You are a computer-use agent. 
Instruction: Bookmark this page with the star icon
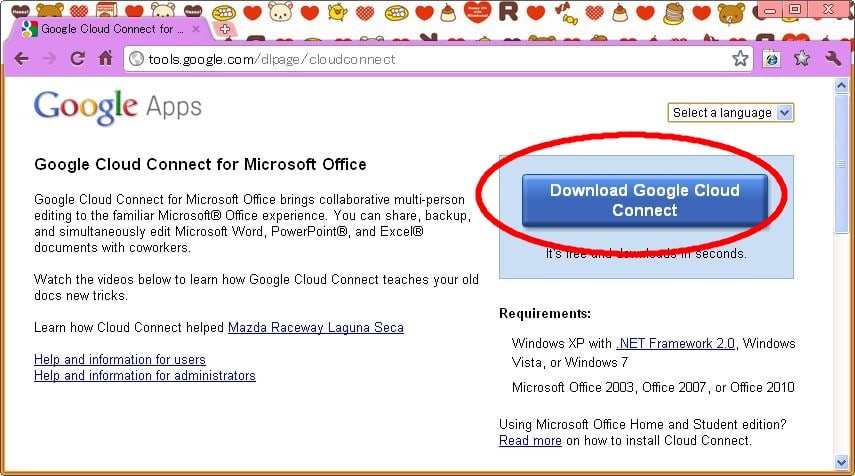pyautogui.click(x=740, y=58)
